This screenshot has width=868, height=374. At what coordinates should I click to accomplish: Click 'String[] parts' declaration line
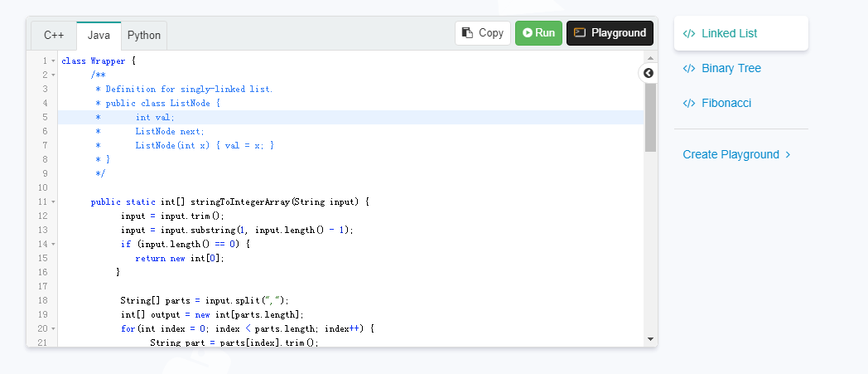point(205,301)
